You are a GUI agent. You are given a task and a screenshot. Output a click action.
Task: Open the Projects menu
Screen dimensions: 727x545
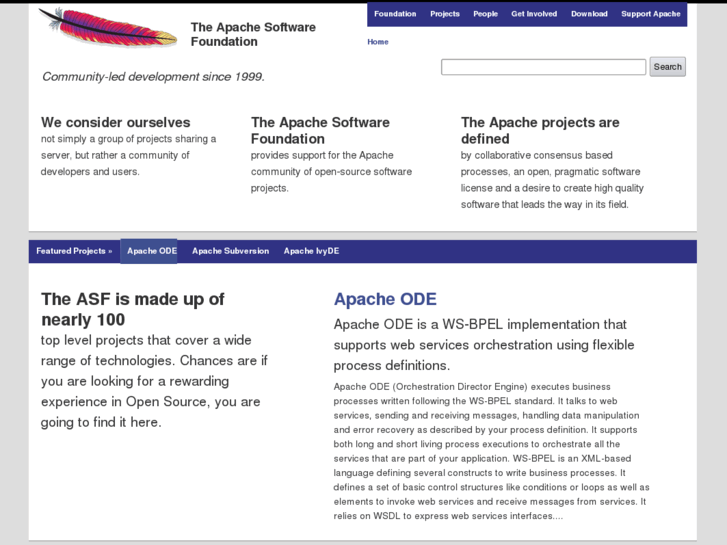(x=445, y=14)
